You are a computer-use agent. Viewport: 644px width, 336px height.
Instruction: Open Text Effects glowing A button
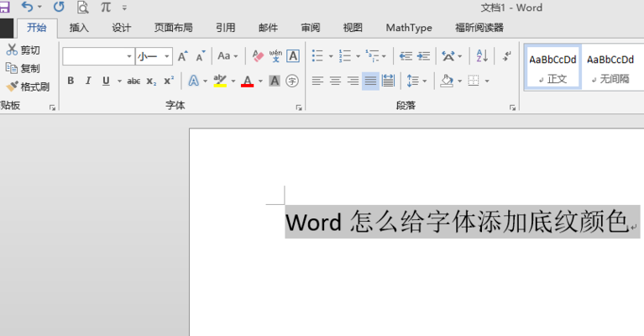[x=193, y=81]
